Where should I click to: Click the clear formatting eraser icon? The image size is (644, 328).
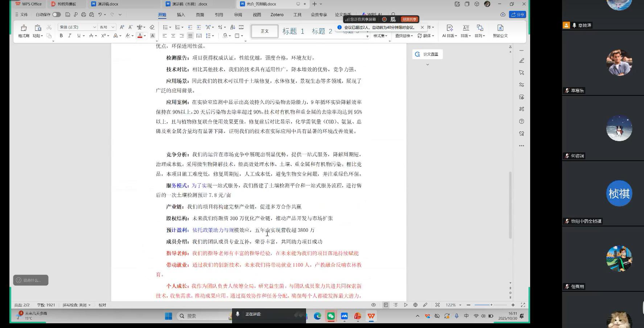point(152,27)
